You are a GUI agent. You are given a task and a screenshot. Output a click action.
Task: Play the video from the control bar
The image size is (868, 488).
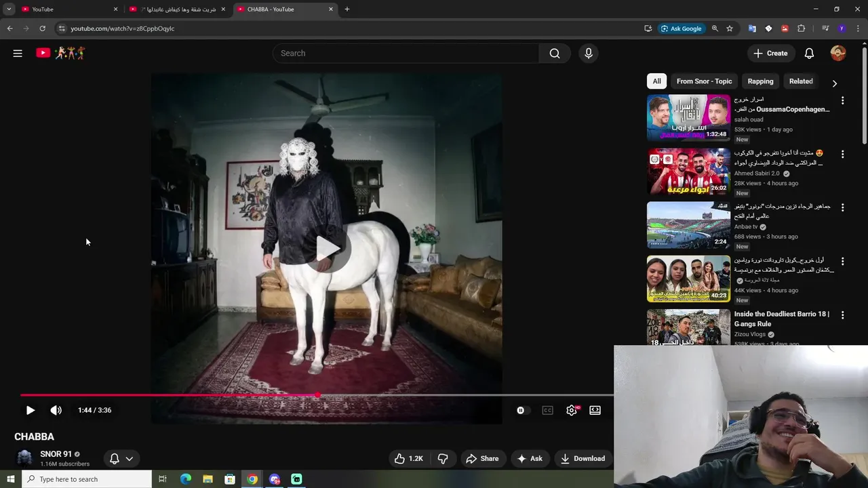[x=30, y=410]
